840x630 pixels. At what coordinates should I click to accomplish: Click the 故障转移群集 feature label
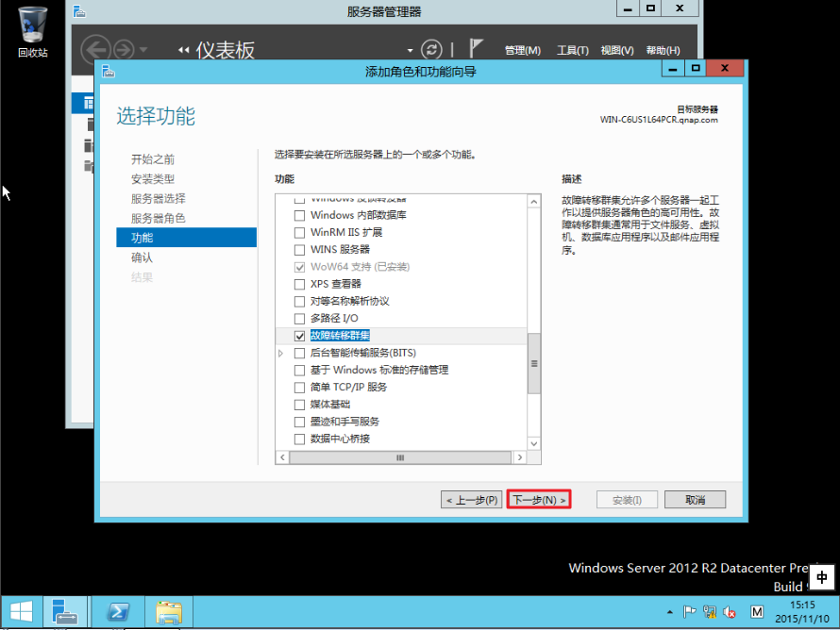340,336
